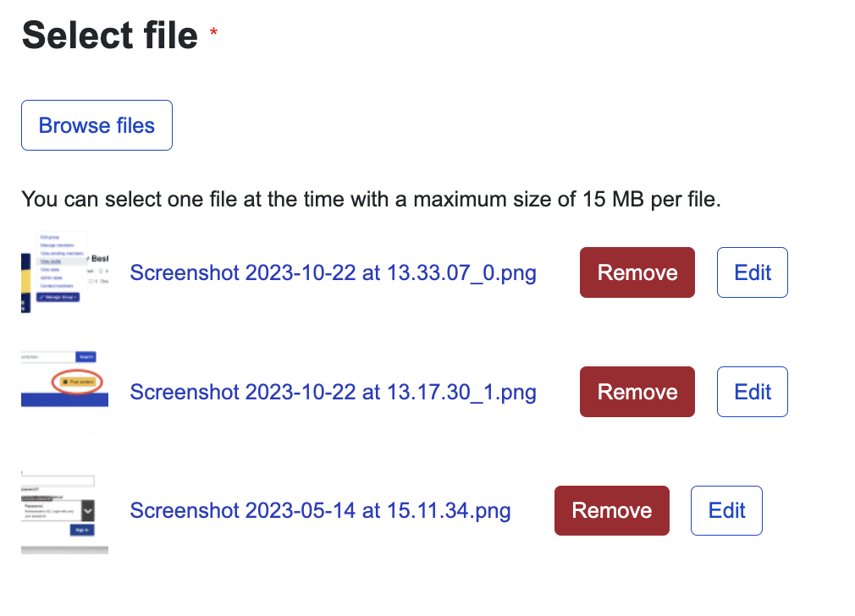This screenshot has width=855, height=616.
Task: Edit the 2023-05-14 15.11.34.png file
Action: 726,511
